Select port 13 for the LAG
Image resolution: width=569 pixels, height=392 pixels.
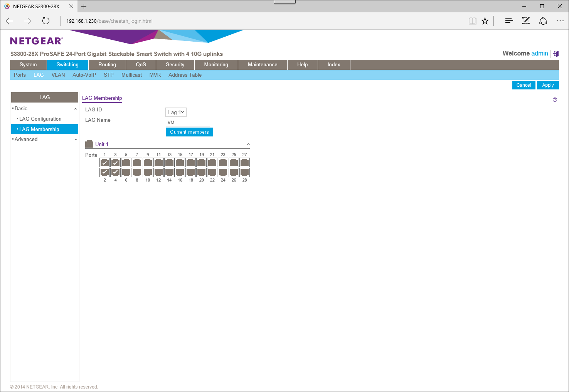click(x=169, y=163)
